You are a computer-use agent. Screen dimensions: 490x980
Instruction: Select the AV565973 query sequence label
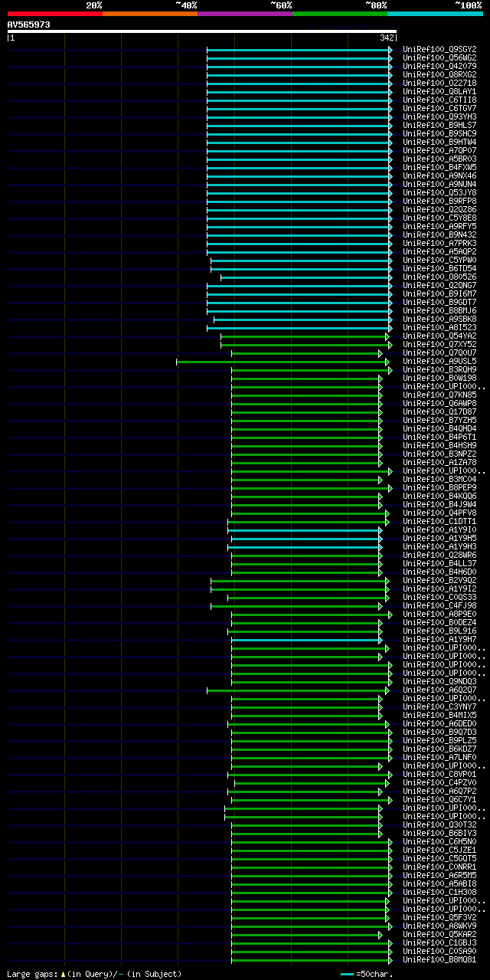pyautogui.click(x=29, y=25)
